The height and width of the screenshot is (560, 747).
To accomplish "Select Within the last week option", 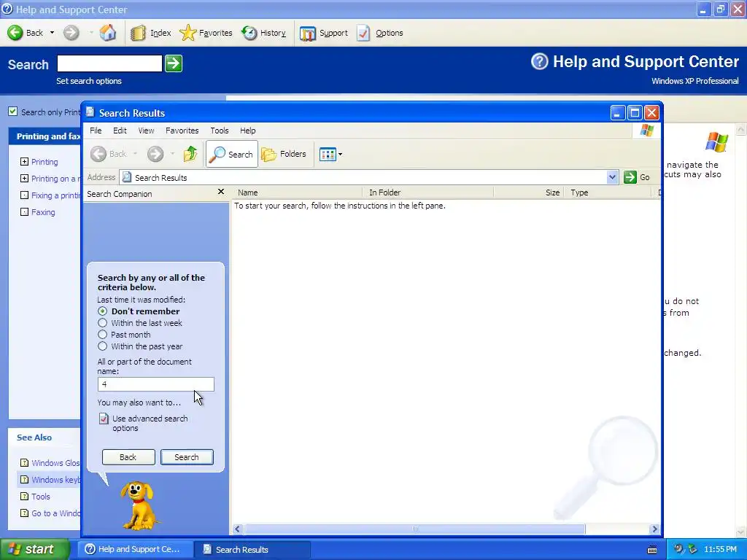I will click(102, 323).
